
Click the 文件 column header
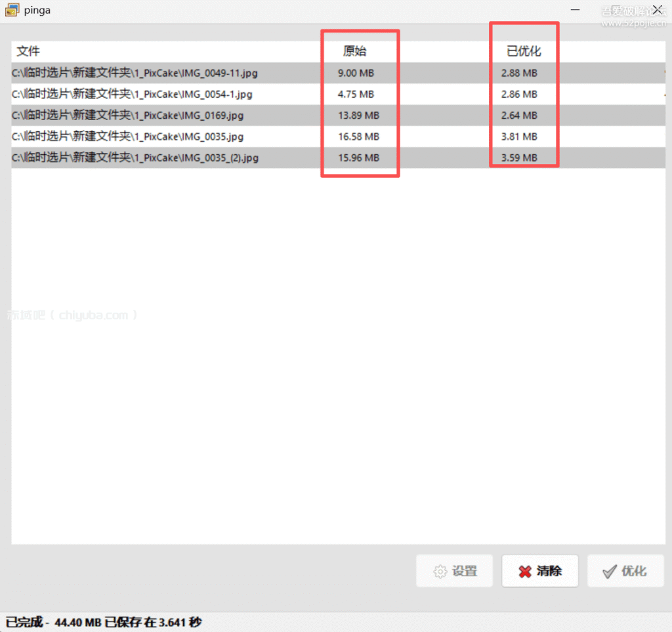(x=28, y=52)
